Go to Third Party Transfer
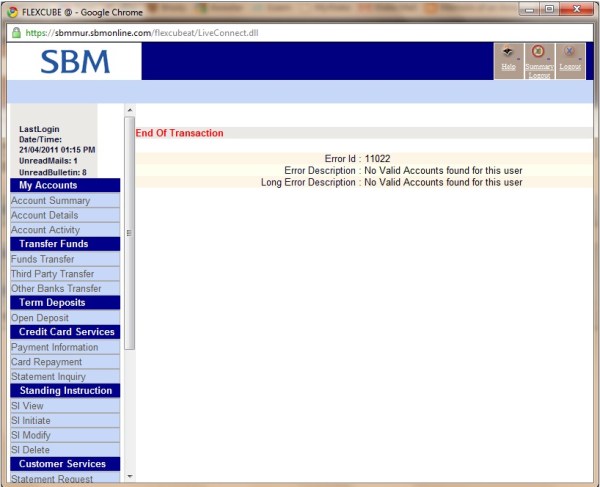The image size is (600, 487). click(52, 274)
